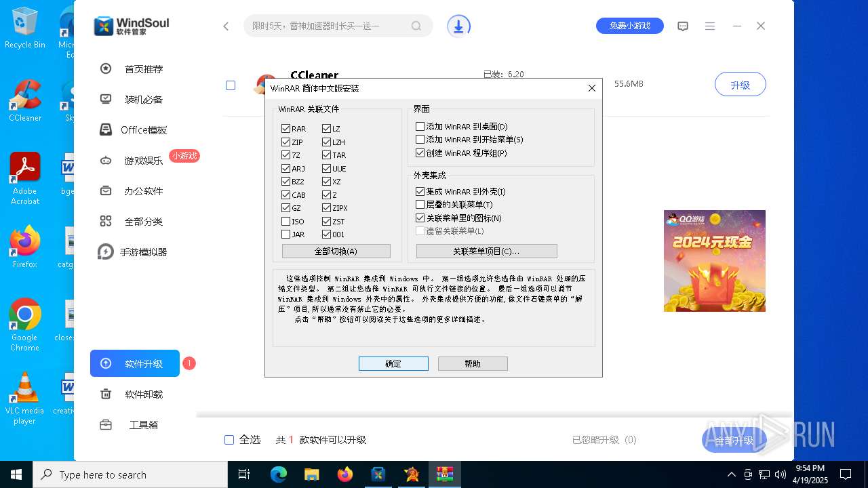The width and height of the screenshot is (868, 488).
Task: Open Google Chrome desktop shortcut
Action: click(25, 325)
